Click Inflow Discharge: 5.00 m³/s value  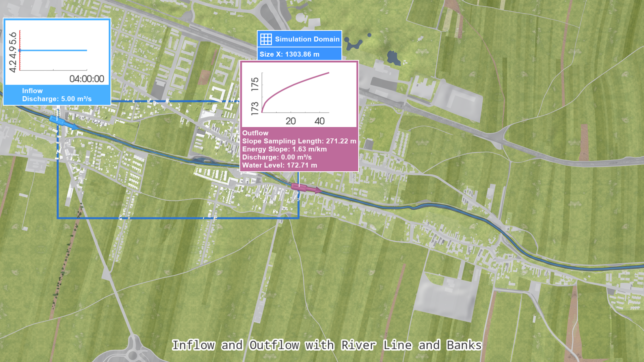click(x=57, y=99)
